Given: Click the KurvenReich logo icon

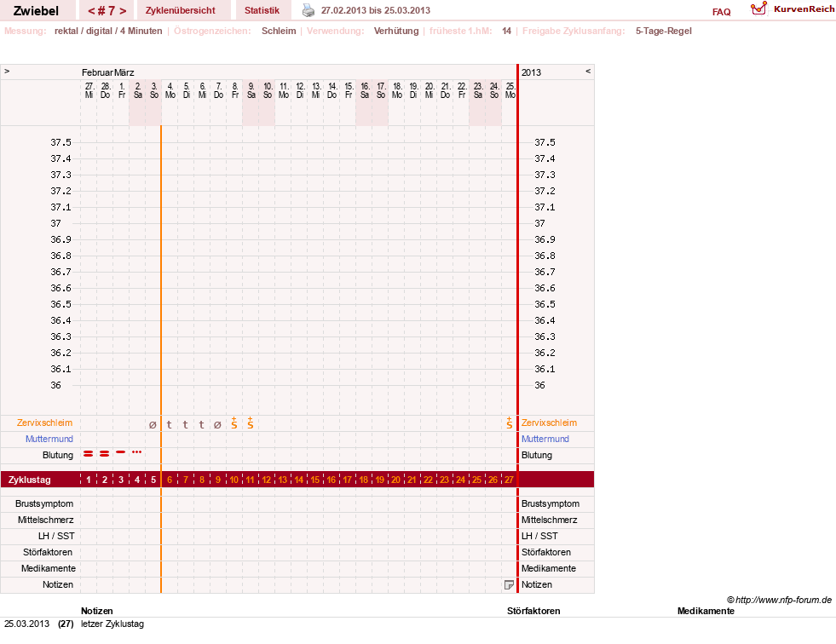Looking at the screenshot, I should [758, 9].
